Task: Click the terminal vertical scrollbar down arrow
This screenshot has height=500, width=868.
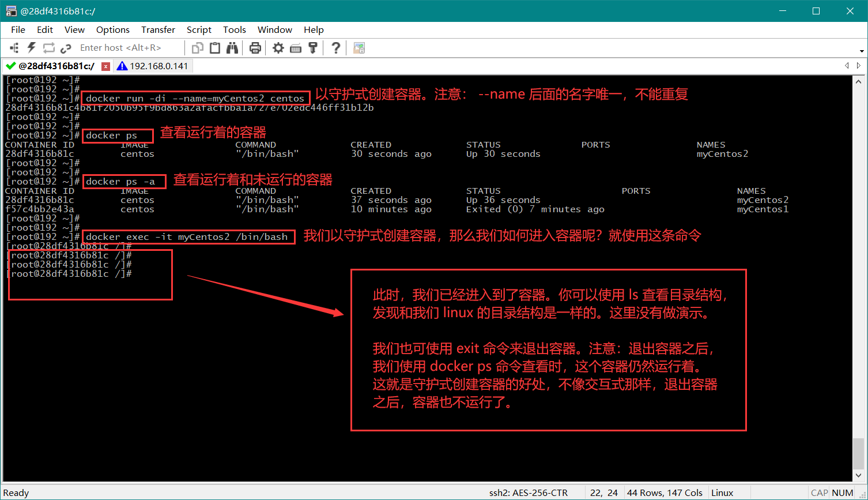Action: point(859,475)
